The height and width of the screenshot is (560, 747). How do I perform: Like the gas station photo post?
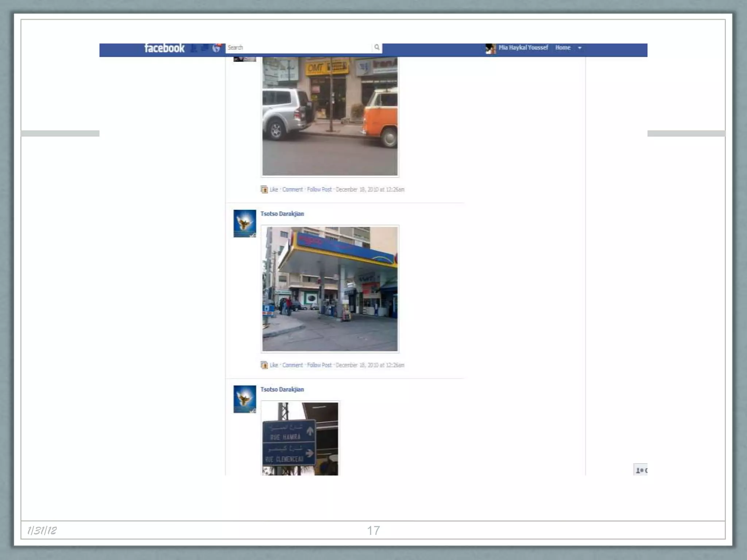tap(274, 365)
